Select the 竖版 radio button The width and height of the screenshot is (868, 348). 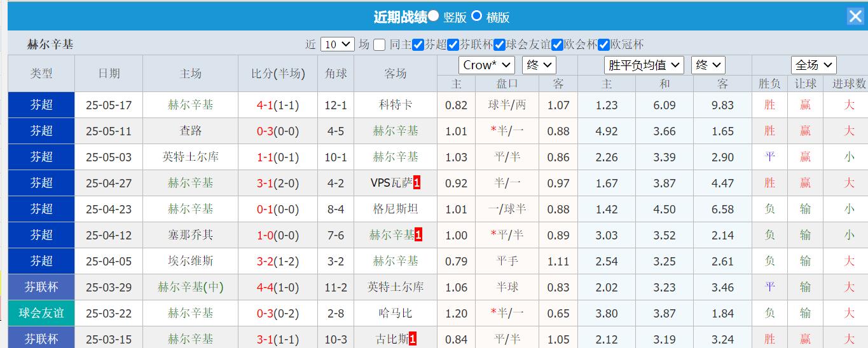[x=434, y=16]
